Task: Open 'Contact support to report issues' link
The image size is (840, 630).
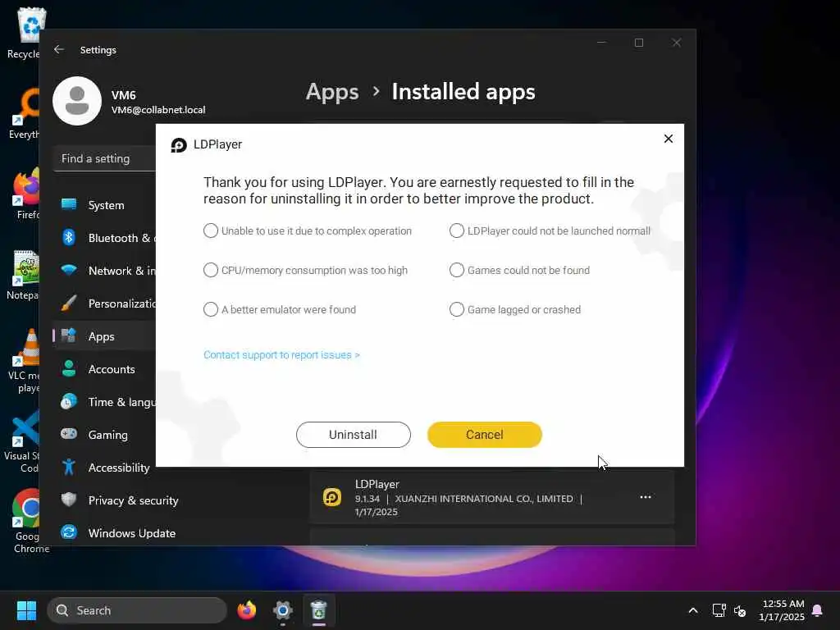Action: click(281, 355)
